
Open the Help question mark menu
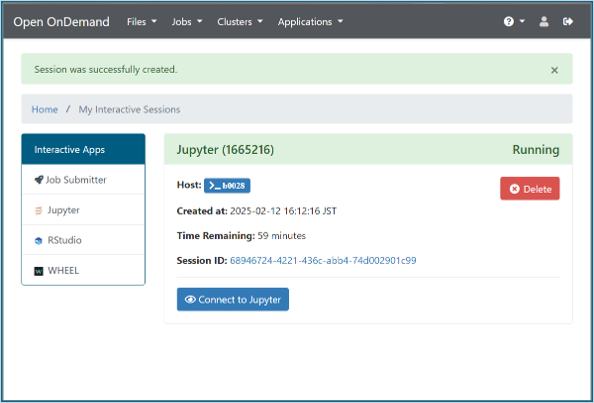514,22
